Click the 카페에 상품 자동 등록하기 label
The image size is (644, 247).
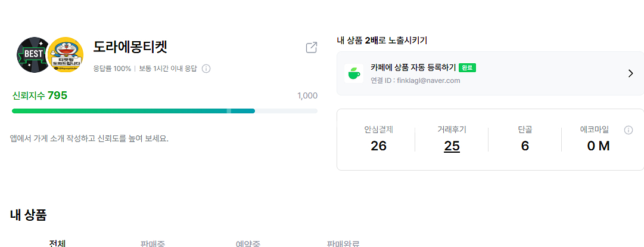point(412,67)
